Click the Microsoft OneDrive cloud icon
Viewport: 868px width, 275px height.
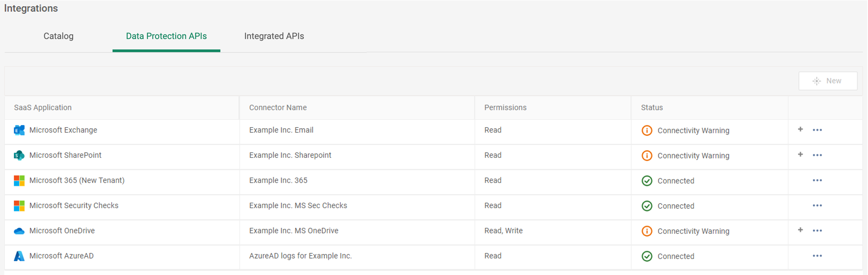[19, 231]
